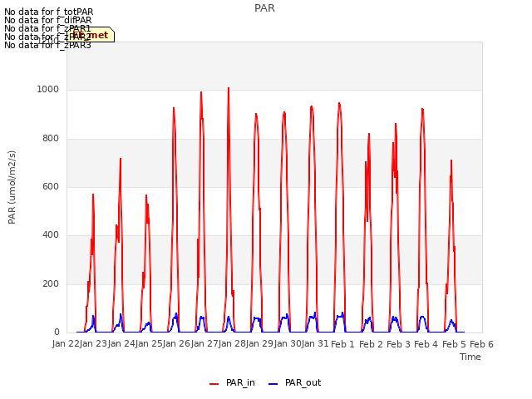Click the x-axis title Time
This screenshot has width=532, height=399.
[x=470, y=357]
